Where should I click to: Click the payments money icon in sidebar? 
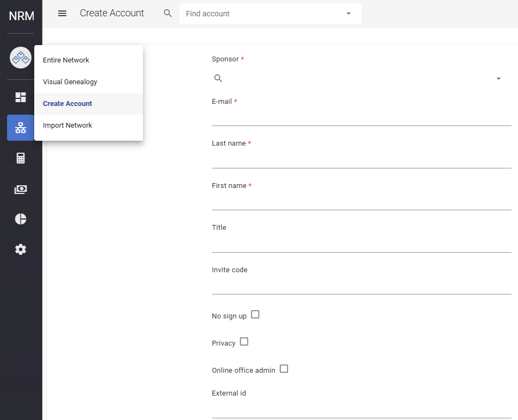[x=21, y=189]
